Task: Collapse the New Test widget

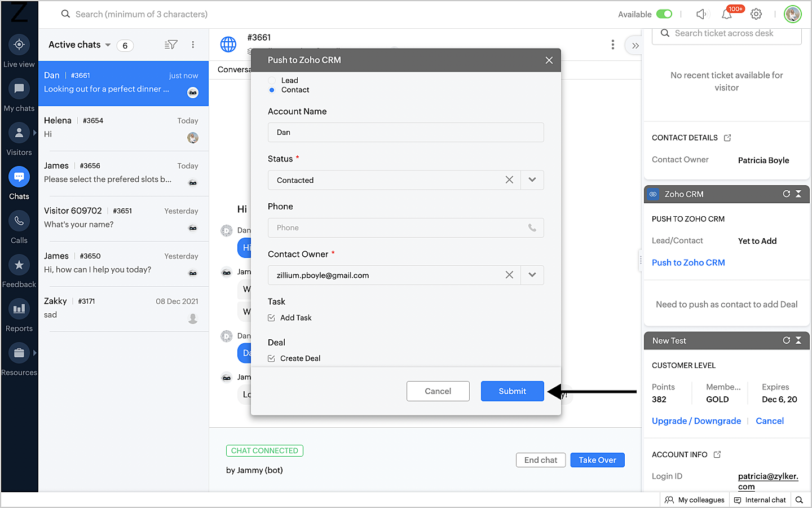Action: tap(798, 340)
